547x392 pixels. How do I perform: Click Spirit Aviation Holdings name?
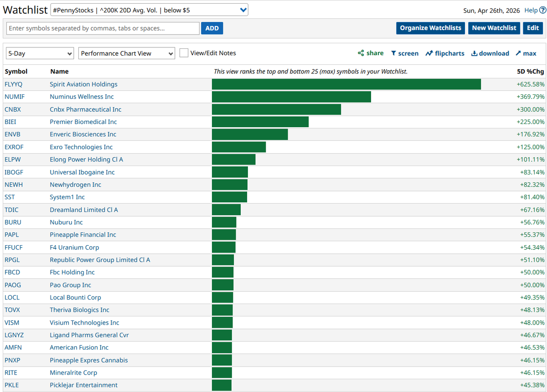point(84,84)
